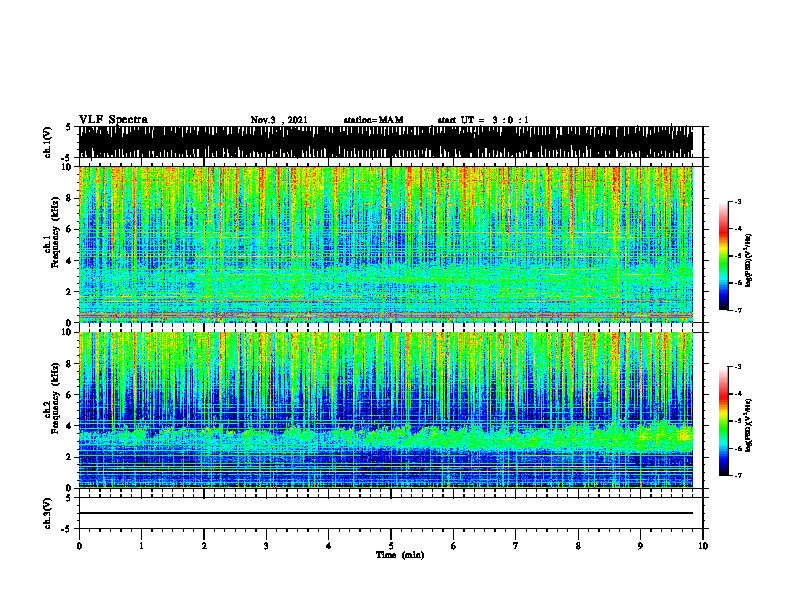Screen dimensions: 792x612
Task: Click the ch.2 spectrogram color scale bar
Action: (x=723, y=421)
